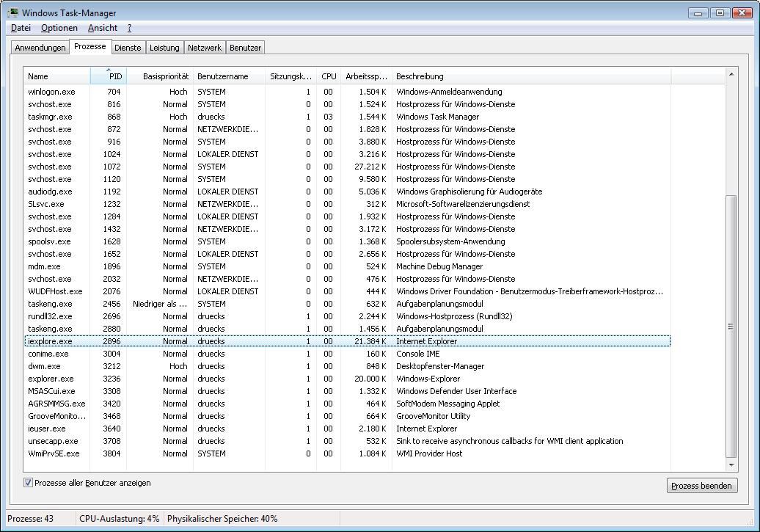Close the Task-Manager window

742,13
